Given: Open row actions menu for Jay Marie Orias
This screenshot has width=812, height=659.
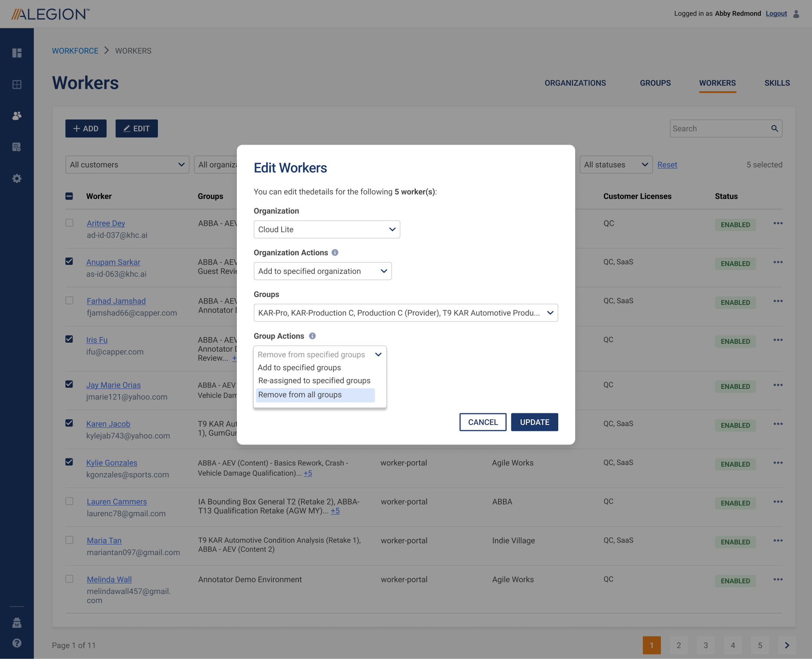Looking at the screenshot, I should click(778, 385).
